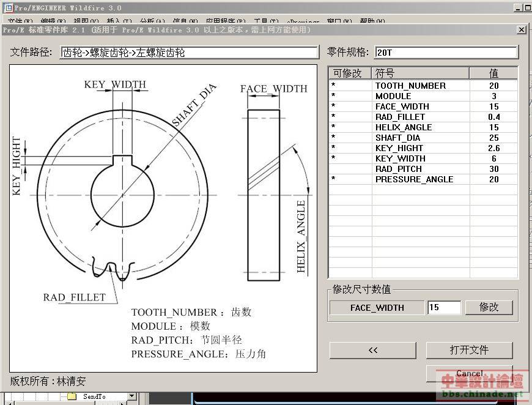The height and width of the screenshot is (405, 532).
Task: Click the 符号 column header
Action: click(420, 73)
